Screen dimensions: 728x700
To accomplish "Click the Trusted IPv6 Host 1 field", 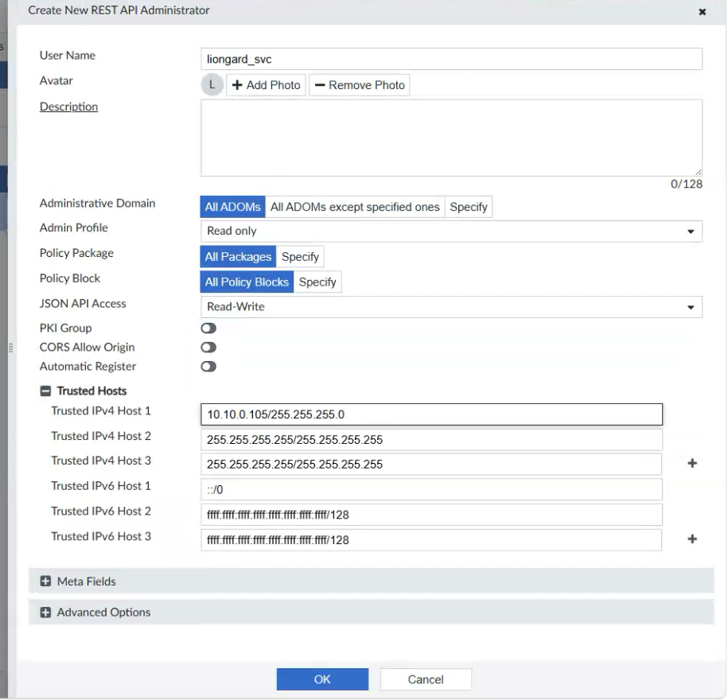I will coord(431,489).
